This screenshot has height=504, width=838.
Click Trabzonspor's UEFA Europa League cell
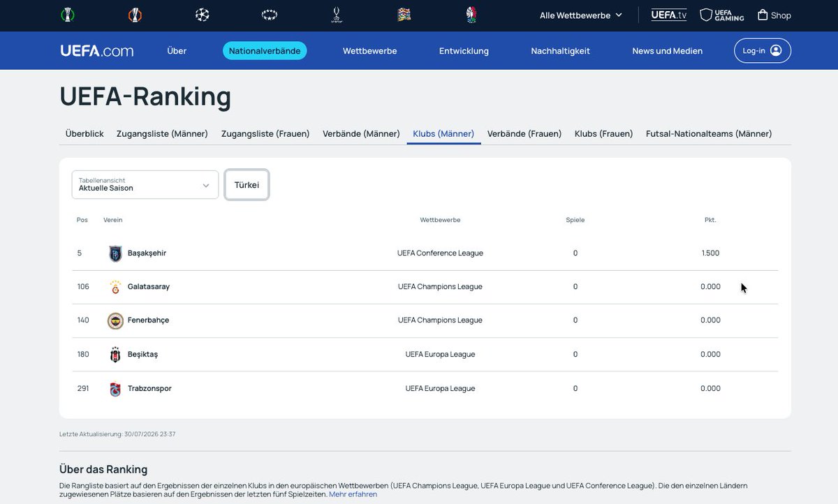click(x=440, y=389)
